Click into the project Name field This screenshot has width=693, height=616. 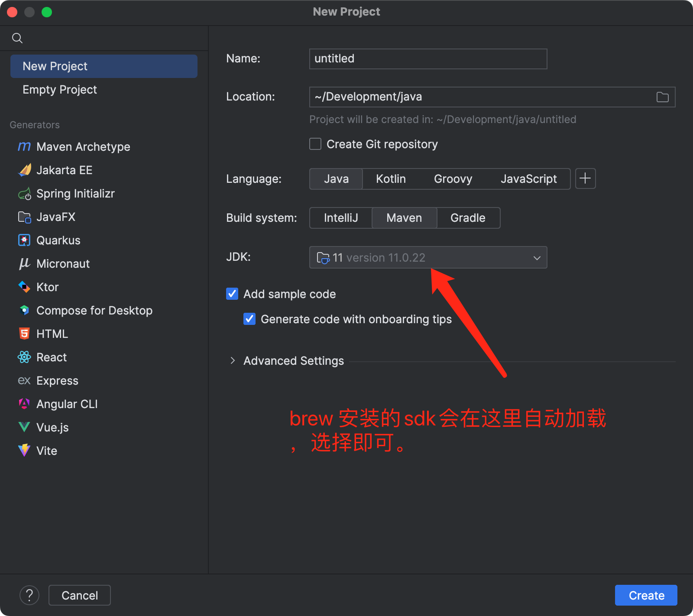coord(428,59)
